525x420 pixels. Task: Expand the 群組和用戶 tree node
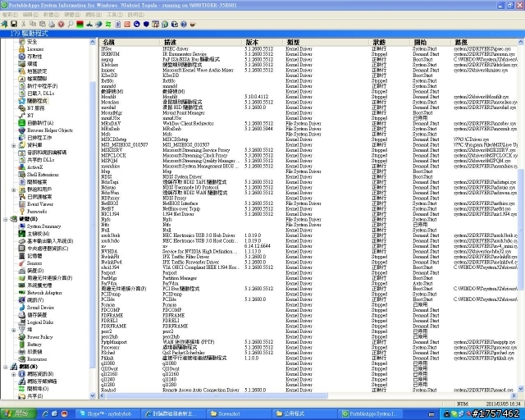pyautogui.click(x=13, y=189)
